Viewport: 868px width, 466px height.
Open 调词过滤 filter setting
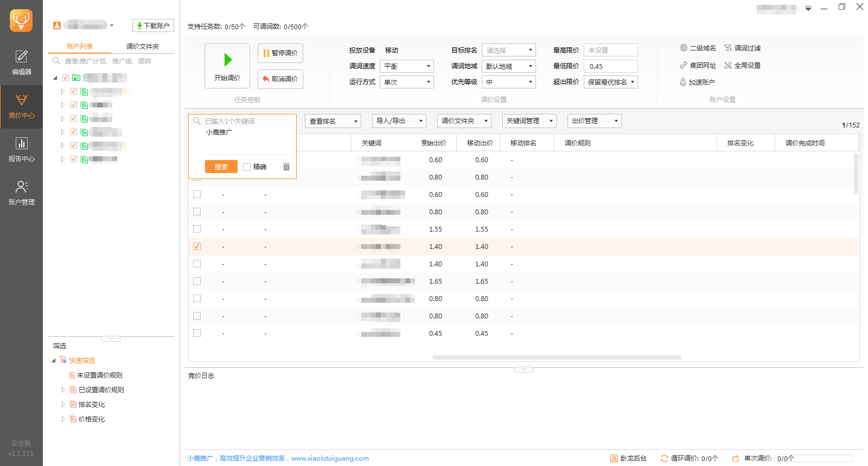pos(742,48)
